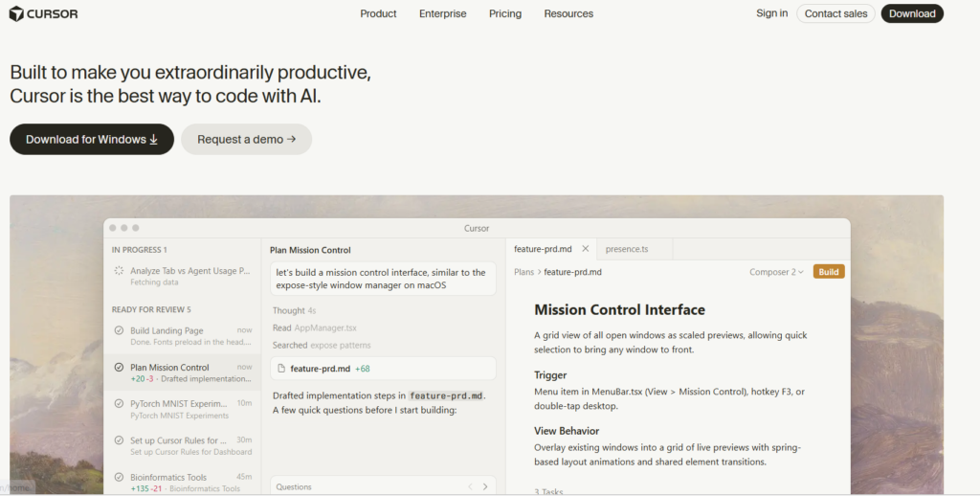
Task: Switch to the presence.ts tab
Action: [627, 249]
